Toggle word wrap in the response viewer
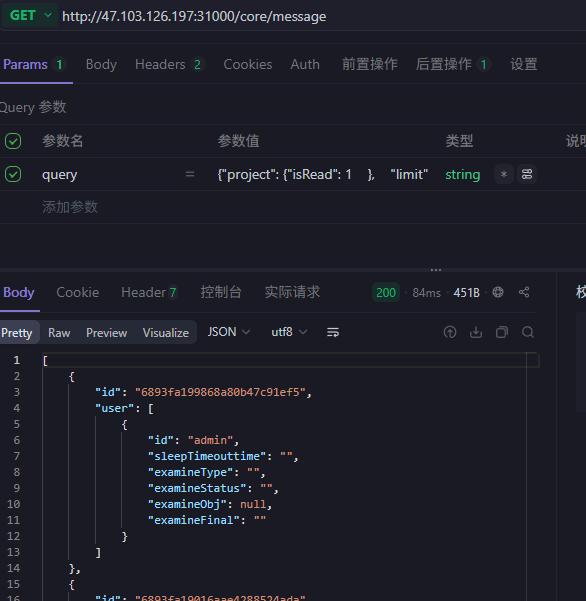Viewport: 586px width, 601px height. (333, 332)
